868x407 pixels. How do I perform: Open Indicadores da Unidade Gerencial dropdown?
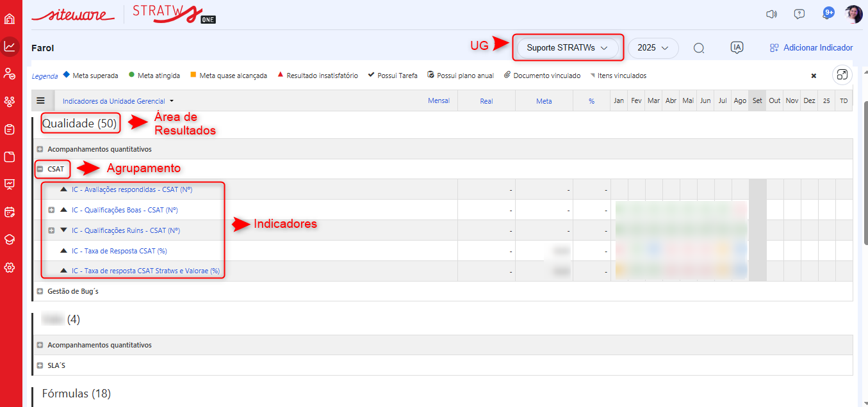[118, 101]
